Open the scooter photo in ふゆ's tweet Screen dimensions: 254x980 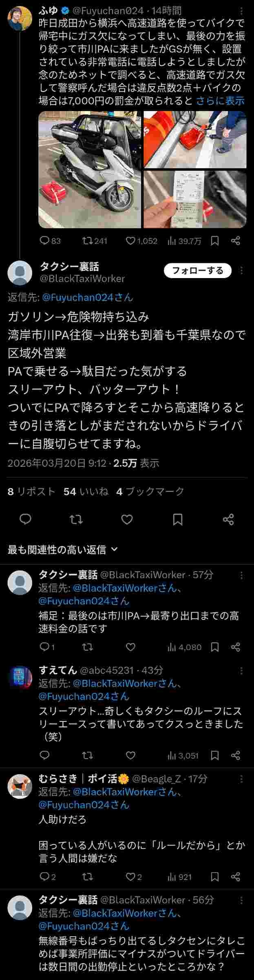point(90,169)
